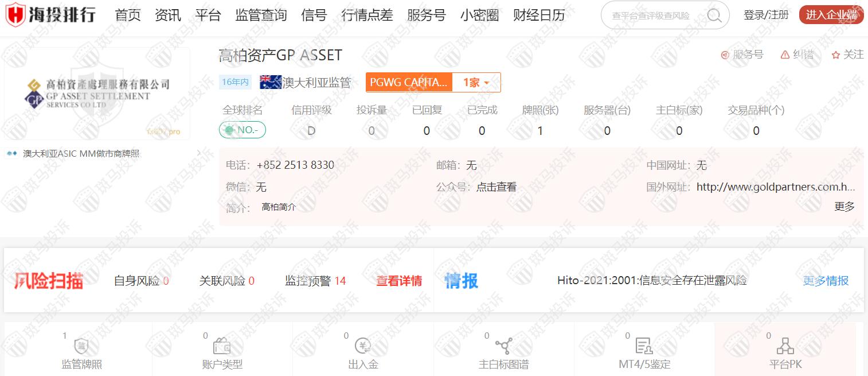This screenshot has height=376, width=868.
Task: Click the 进入企业端 button
Action: pyautogui.click(x=831, y=15)
